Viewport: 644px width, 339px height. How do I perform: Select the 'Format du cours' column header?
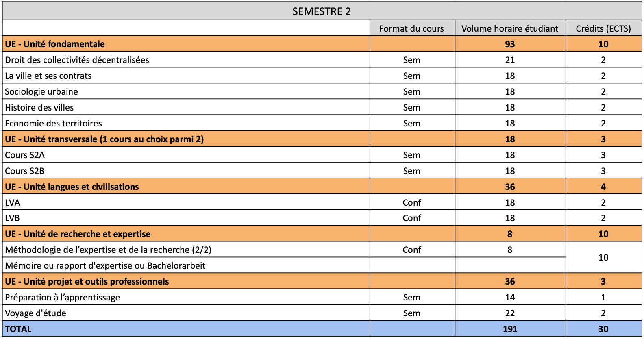[x=411, y=28]
